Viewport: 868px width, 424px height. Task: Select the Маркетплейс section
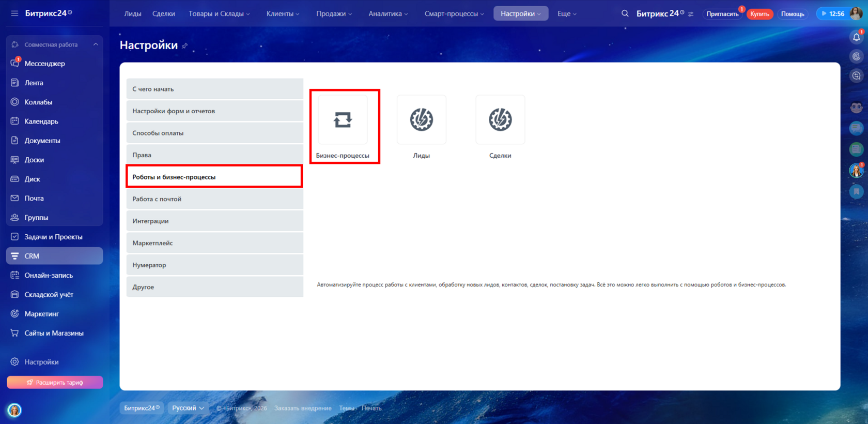coord(215,243)
